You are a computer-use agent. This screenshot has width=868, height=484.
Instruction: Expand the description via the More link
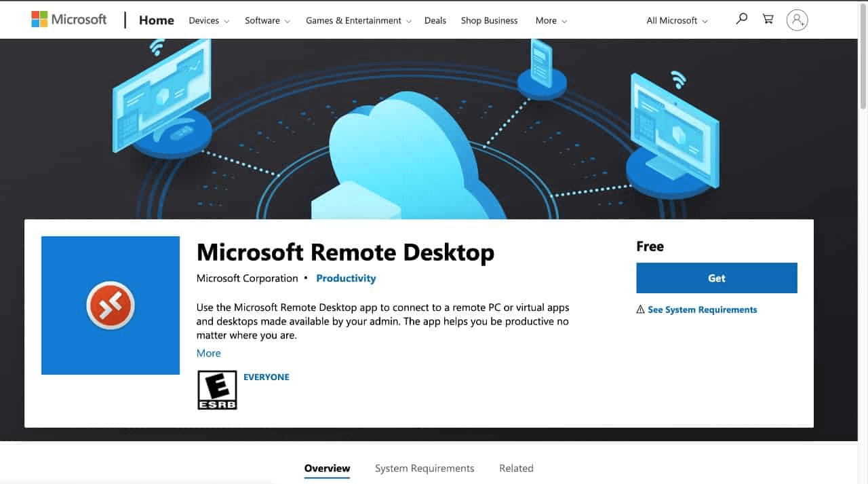pos(208,353)
